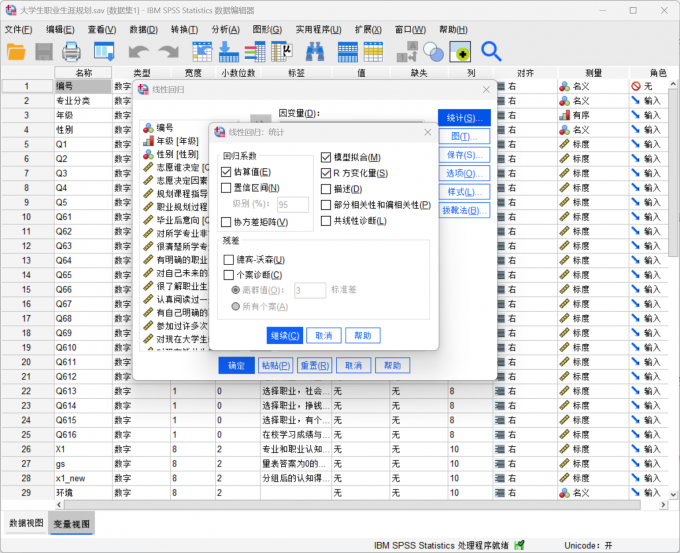Click the 测量 column header

[593, 73]
